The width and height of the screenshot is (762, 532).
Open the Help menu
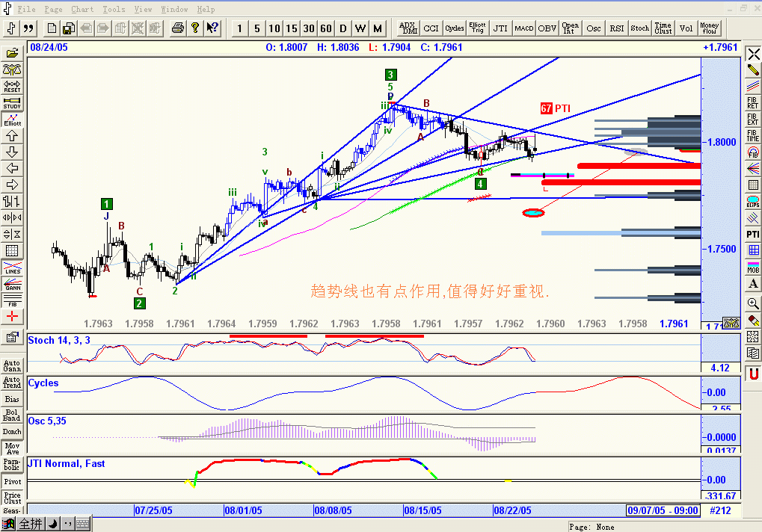[206, 9]
